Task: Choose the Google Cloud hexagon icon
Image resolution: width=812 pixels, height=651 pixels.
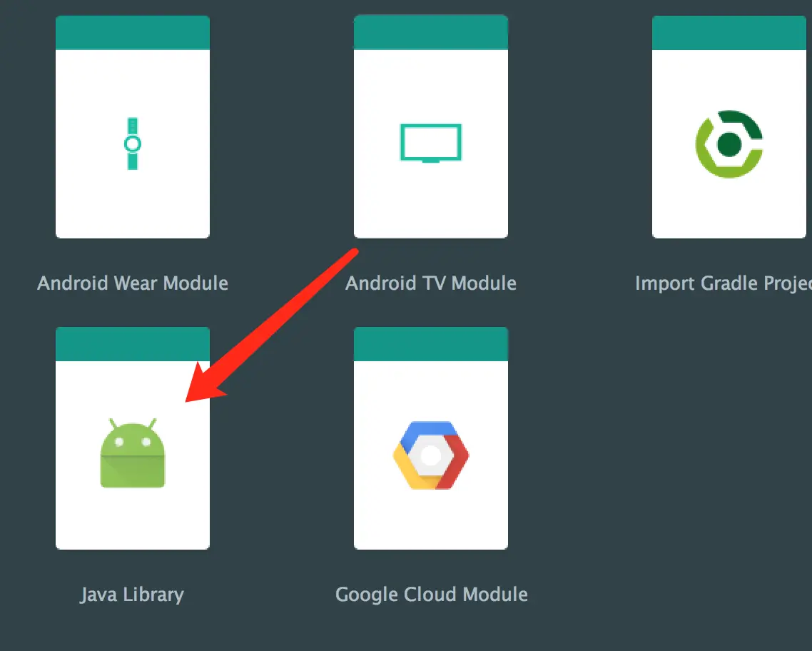Action: (431, 455)
